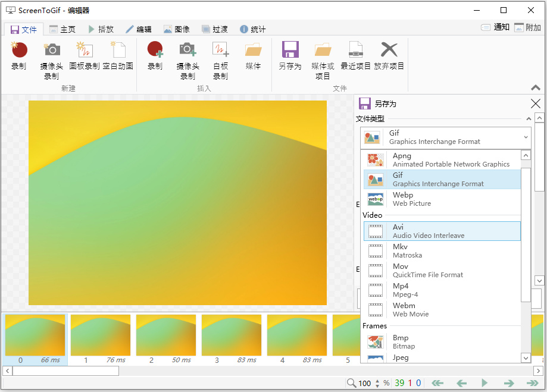
Task: Collapse the 文件类型 section
Action: 529,119
